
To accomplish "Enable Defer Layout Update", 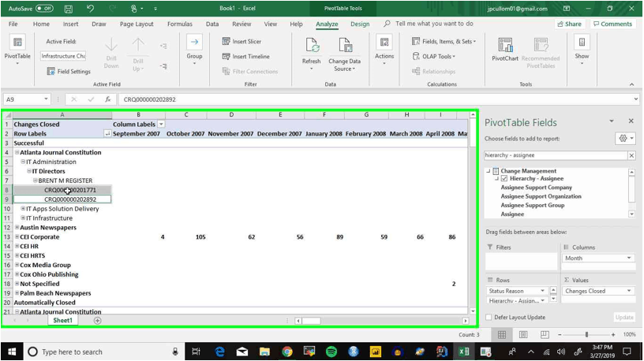I will [x=489, y=317].
